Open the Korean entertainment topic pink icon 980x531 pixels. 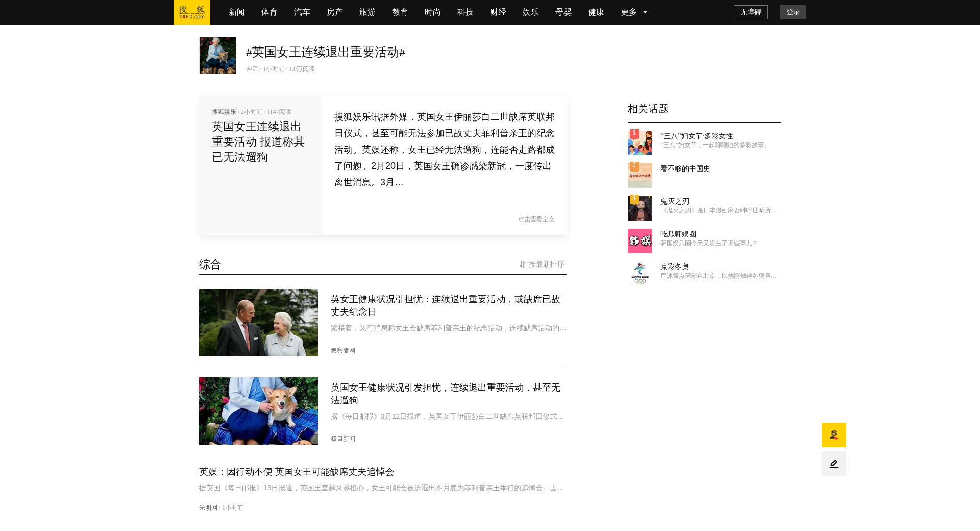[x=640, y=241]
